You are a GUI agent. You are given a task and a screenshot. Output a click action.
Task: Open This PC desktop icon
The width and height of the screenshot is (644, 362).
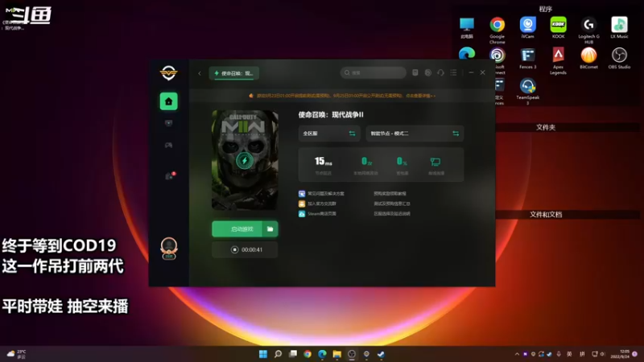pyautogui.click(x=467, y=27)
